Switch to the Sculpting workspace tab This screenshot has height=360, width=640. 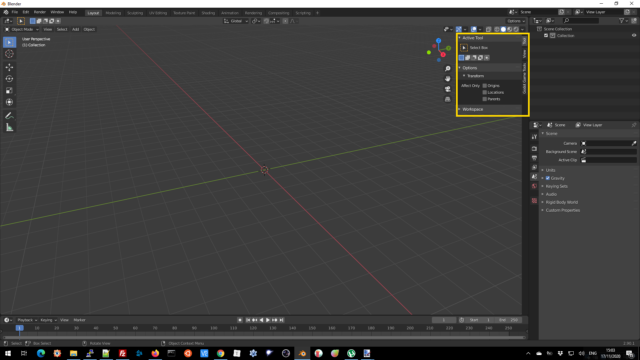pos(135,13)
